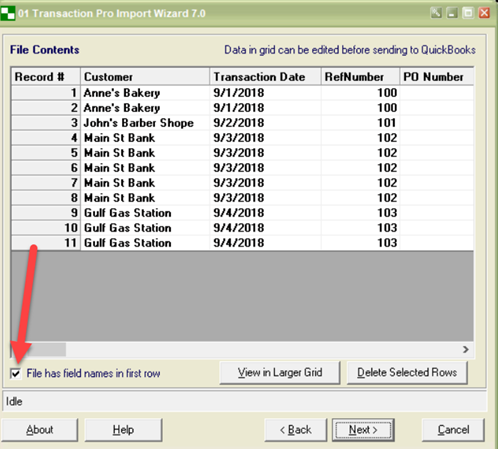Click the right arrow of the horizontal scrollbar
This screenshot has width=498, height=449.
[x=466, y=349]
